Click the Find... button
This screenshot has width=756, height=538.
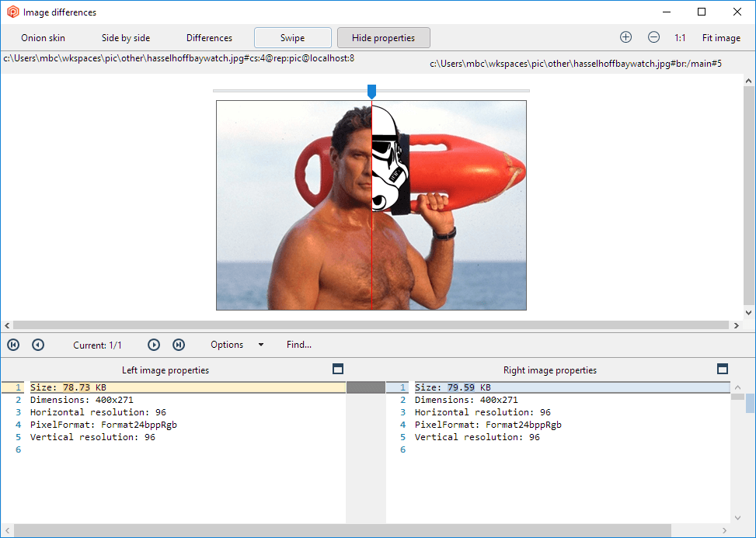click(x=299, y=345)
